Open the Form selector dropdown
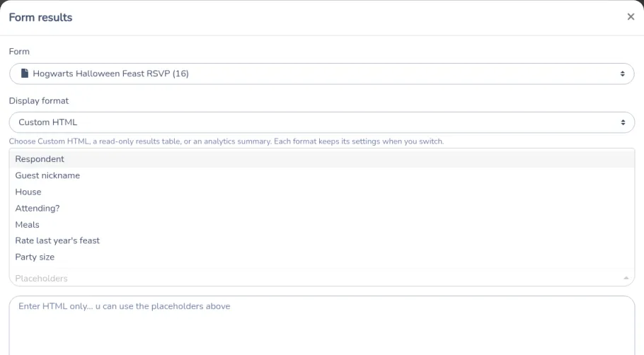The image size is (644, 355). [x=321, y=74]
